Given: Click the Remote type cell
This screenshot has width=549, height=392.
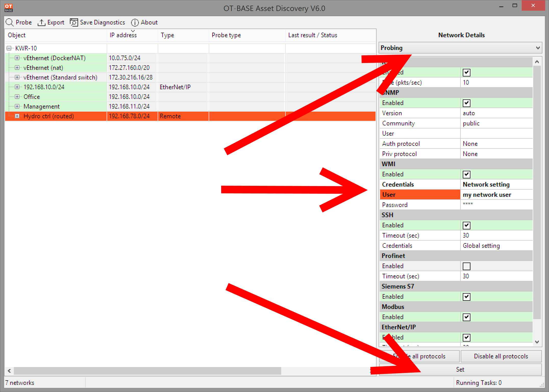Looking at the screenshot, I should [x=183, y=116].
